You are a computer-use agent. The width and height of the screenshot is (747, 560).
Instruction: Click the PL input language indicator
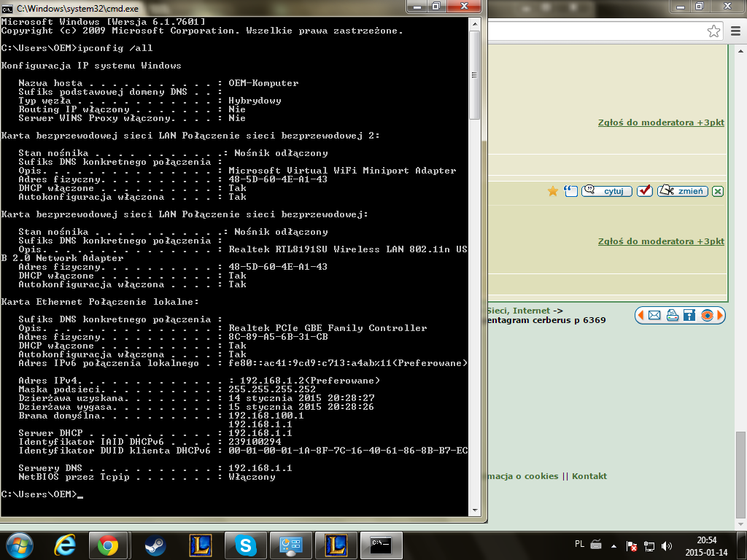pos(579,544)
